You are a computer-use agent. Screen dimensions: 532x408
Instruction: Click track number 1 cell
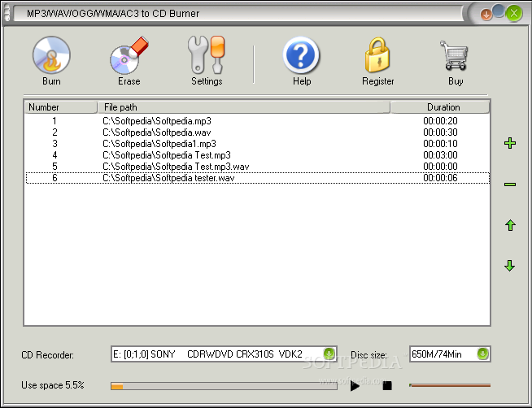[55, 121]
